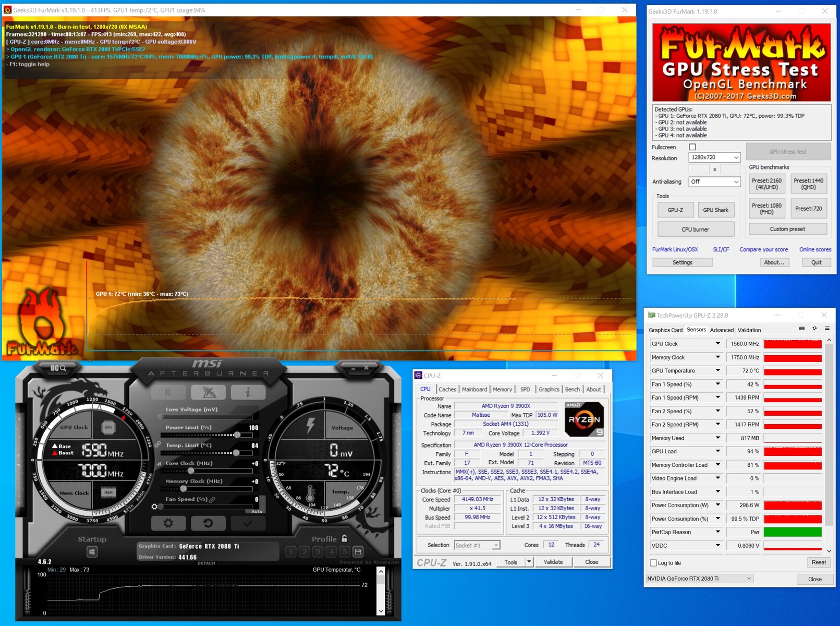Switch to CPU-Z Memory tab
The width and height of the screenshot is (840, 626).
tap(502, 389)
